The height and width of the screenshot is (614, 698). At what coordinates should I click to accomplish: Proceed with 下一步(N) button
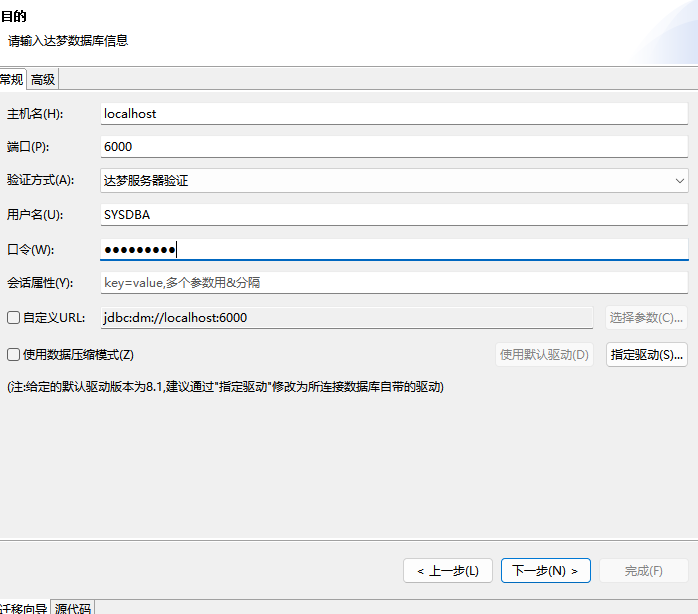(x=546, y=570)
